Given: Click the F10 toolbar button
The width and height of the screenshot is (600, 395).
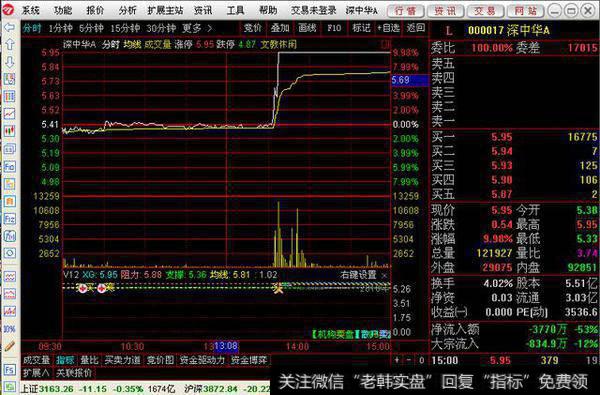Looking at the screenshot, I should [x=334, y=28].
